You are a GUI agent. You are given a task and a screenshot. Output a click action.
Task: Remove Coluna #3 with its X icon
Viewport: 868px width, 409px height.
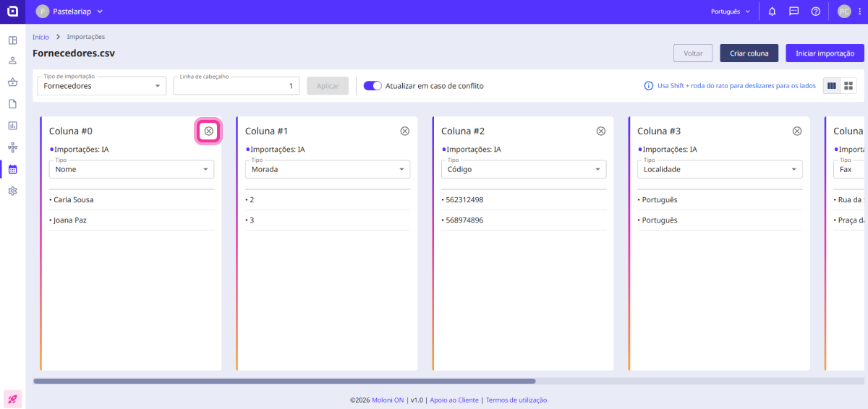tap(797, 131)
